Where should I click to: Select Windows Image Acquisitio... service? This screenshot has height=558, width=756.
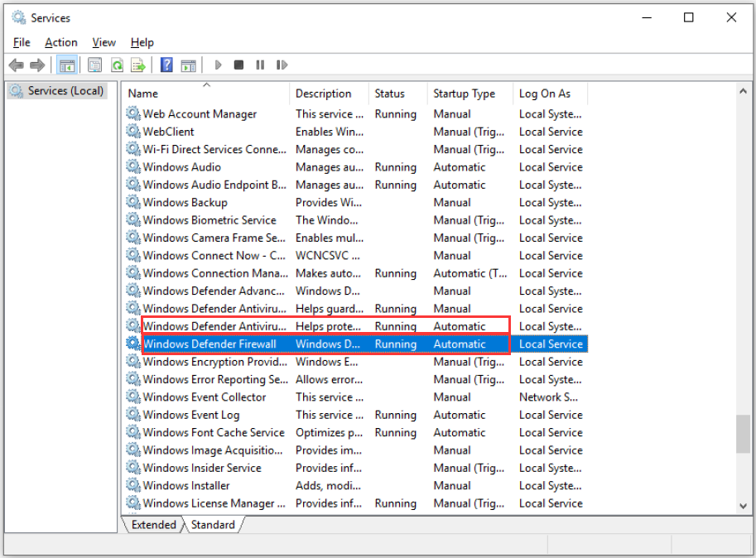tap(356, 450)
